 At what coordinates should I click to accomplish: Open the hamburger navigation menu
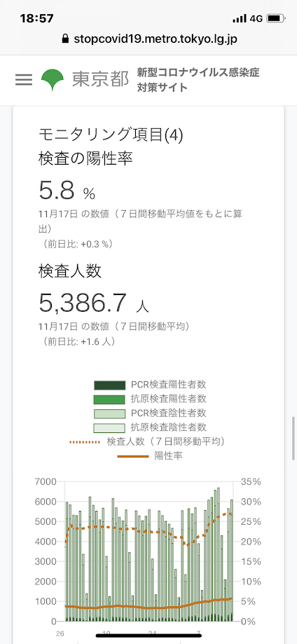(x=23, y=80)
